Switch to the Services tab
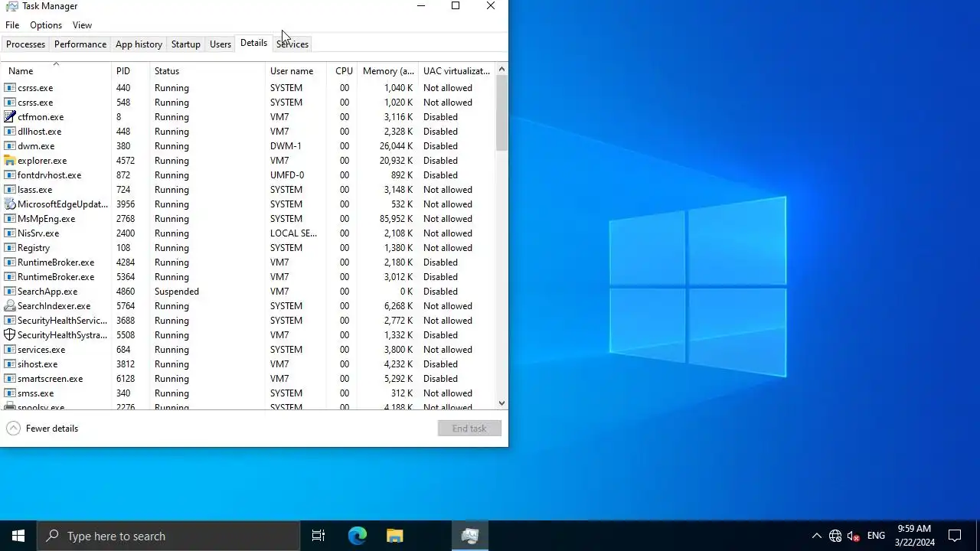This screenshot has height=551, width=980. [292, 44]
